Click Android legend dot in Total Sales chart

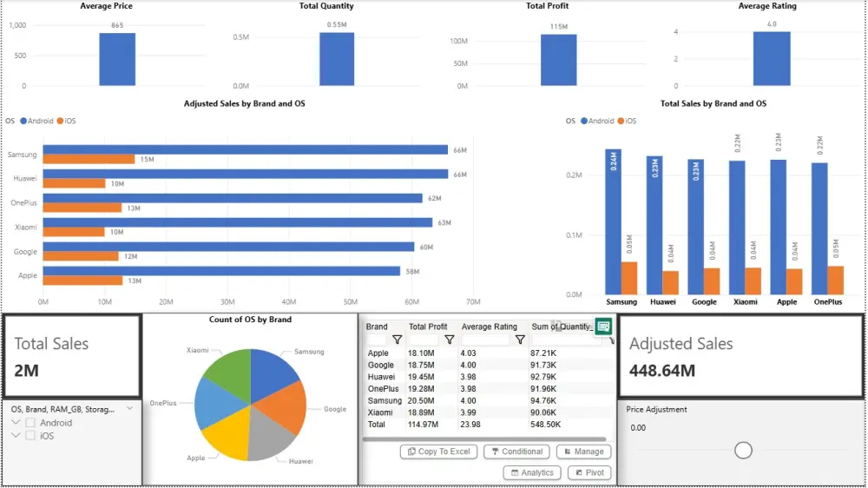coord(583,121)
